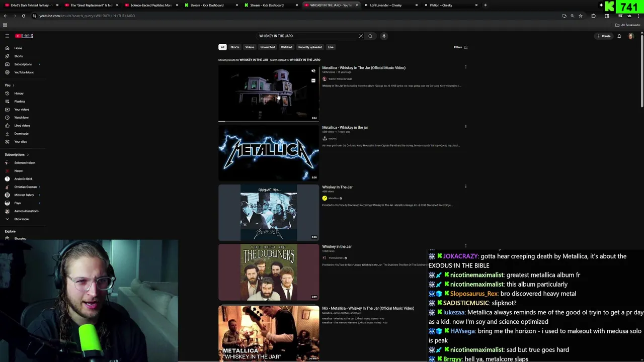Screen dimensions: 644x362
Task: Go back with the browser back arrow
Action: click(6, 16)
